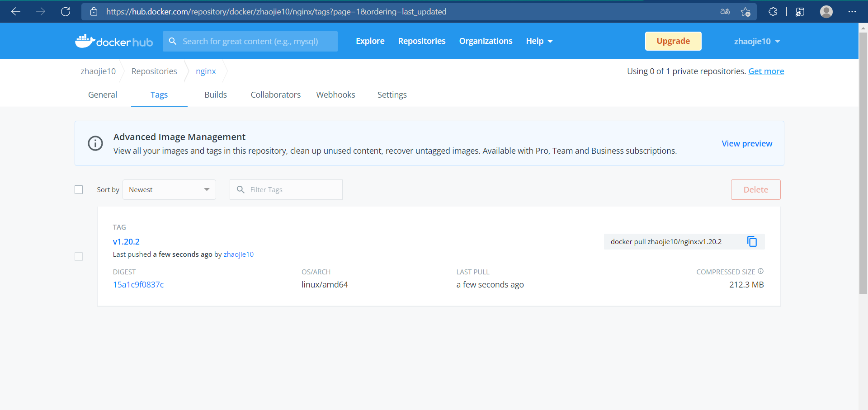Viewport: 868px width, 410px height.
Task: Click the Advanced Image Management info icon
Action: pyautogui.click(x=95, y=143)
